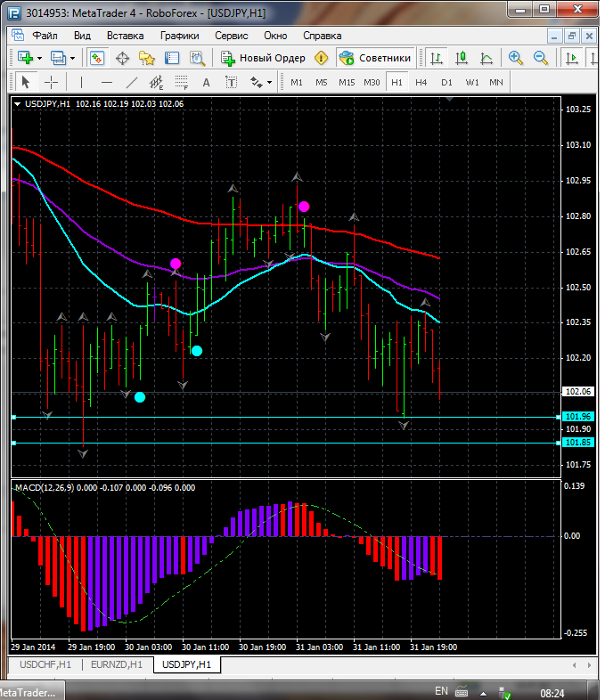Viewport: 605px width, 700px height.
Task: Switch to the EURNZD,H1 chart tab
Action: click(116, 664)
